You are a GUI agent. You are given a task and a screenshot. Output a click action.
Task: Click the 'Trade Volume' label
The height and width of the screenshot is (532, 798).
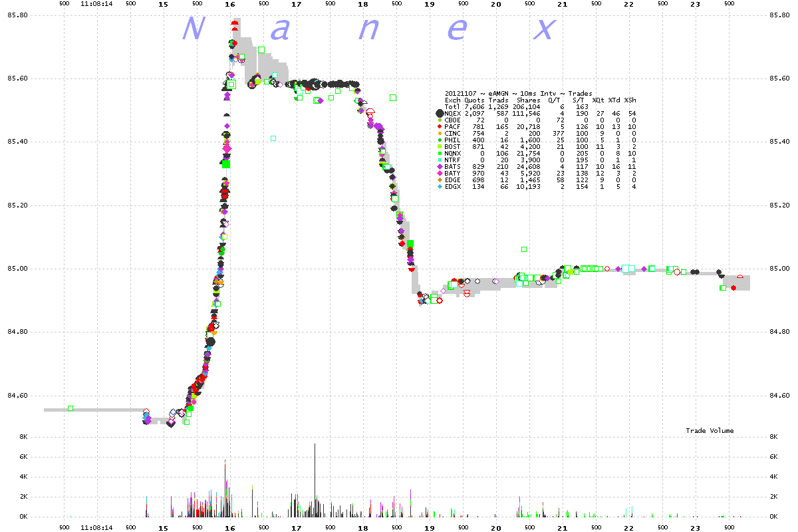[710, 431]
